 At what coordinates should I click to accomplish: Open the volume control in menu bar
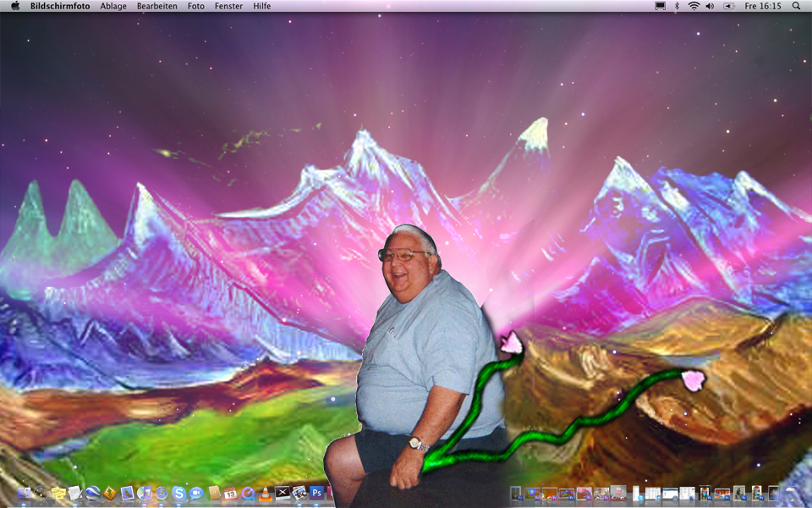[710, 6]
